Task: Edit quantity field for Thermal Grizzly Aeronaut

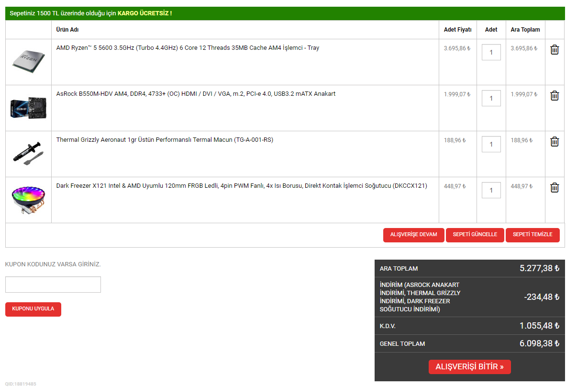Action: pyautogui.click(x=491, y=144)
